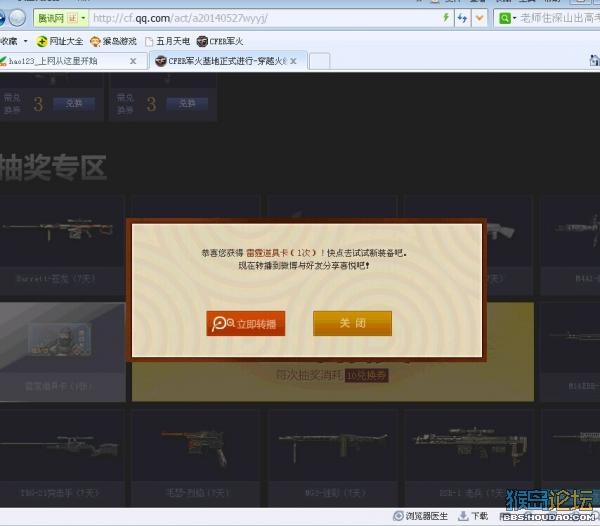Click the CFEB军火 bookmark favicon
This screenshot has width=600, height=526.
(x=202, y=41)
